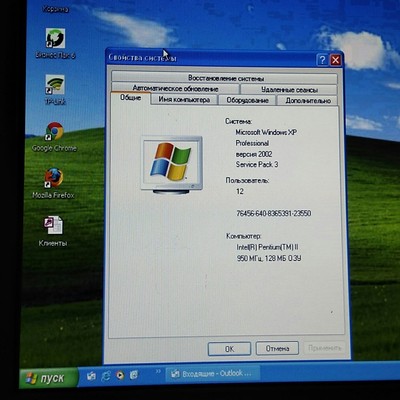Confirm the dialog with the OK button
This screenshot has width=400, height=400.
click(229, 349)
